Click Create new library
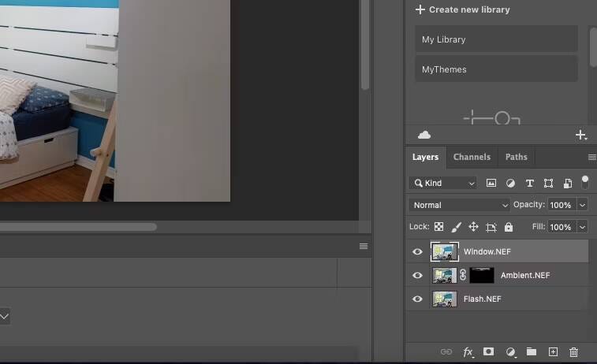This screenshot has height=364, width=597. coord(463,9)
